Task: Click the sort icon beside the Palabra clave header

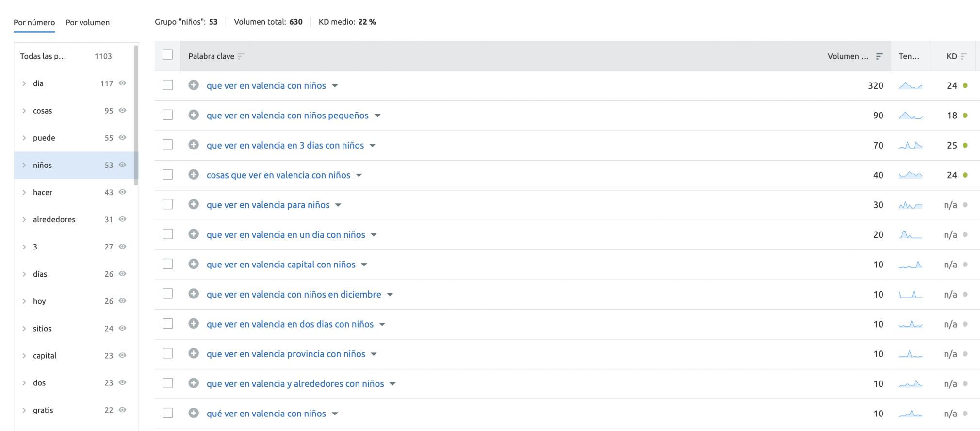Action: click(241, 56)
